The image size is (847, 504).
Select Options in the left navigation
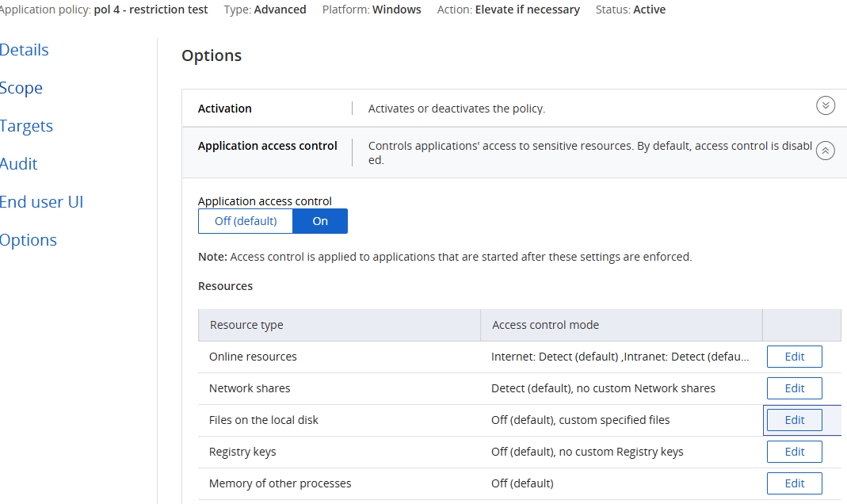29,240
